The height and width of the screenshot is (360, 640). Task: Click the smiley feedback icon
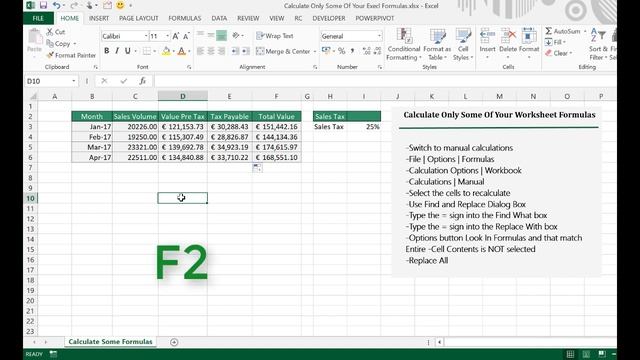(120, 5)
